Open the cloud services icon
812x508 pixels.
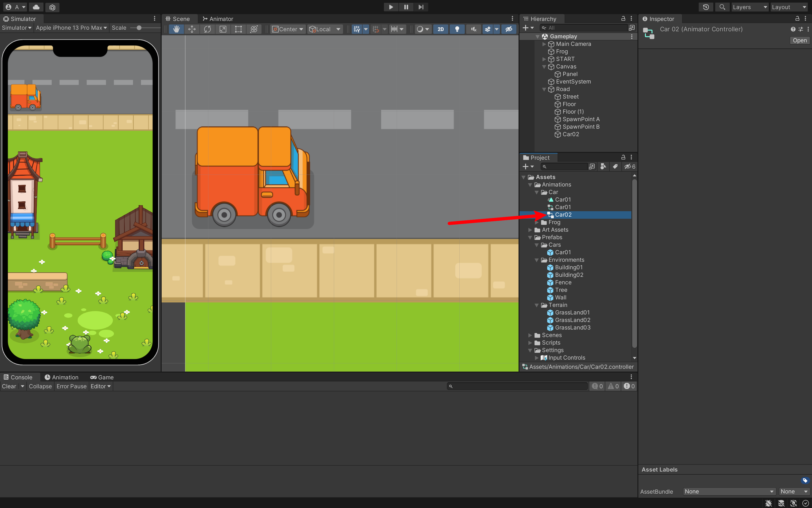tap(36, 7)
